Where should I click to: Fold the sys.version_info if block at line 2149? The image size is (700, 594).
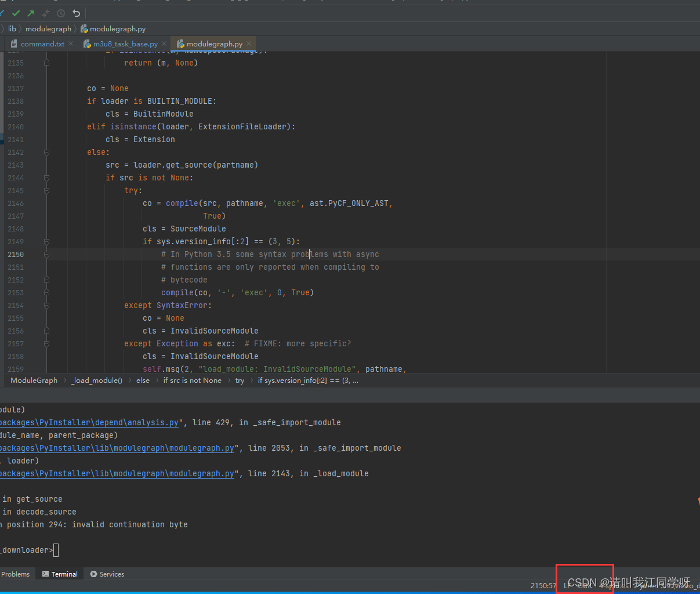[46, 241]
